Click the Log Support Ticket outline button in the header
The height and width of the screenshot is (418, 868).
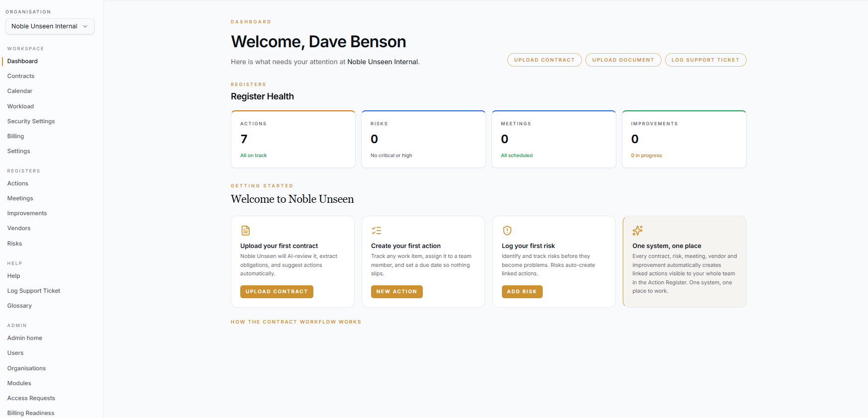coord(705,60)
